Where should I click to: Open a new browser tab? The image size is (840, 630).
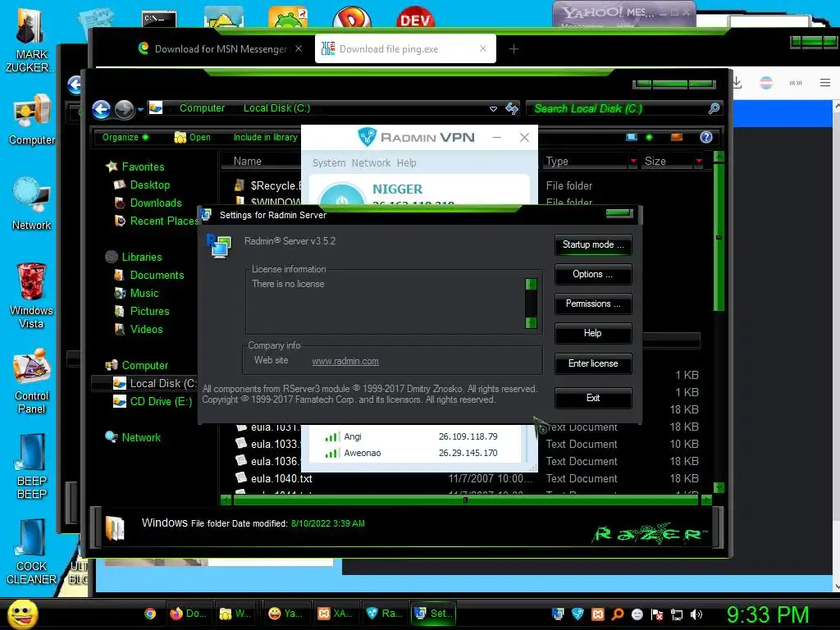(x=514, y=49)
